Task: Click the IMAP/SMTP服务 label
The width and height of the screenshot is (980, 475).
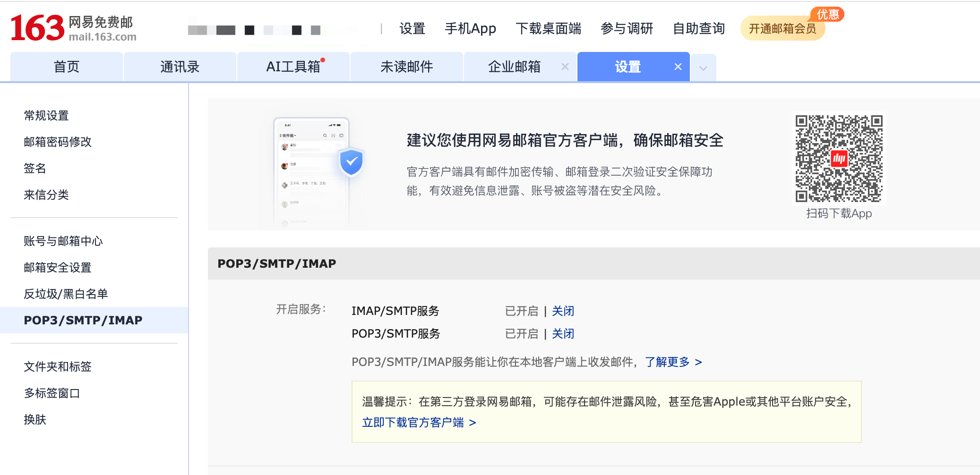Action: click(x=395, y=311)
